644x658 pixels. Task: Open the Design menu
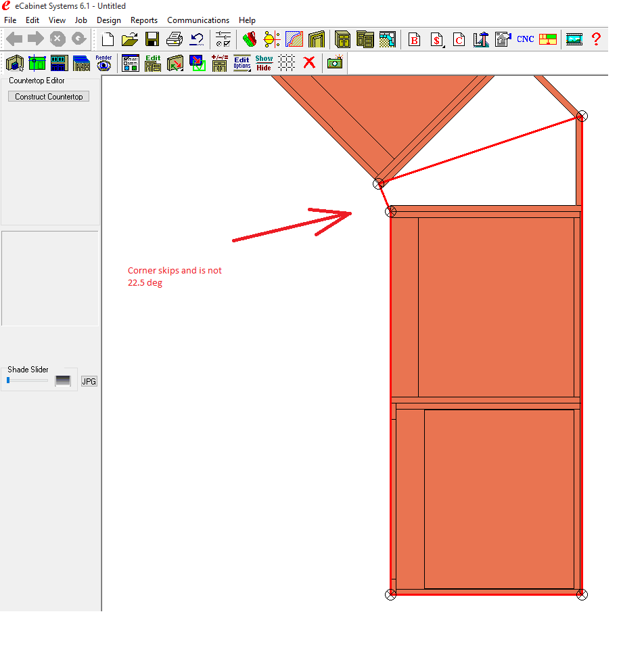108,20
